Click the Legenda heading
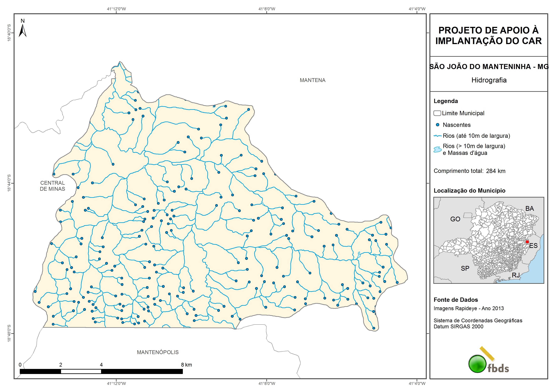This screenshot has height=392, width=555. point(446,101)
